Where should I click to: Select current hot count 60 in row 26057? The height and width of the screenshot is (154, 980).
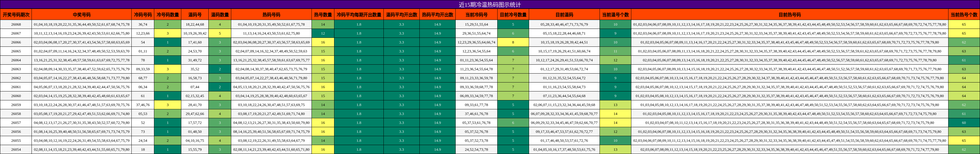click(x=964, y=123)
